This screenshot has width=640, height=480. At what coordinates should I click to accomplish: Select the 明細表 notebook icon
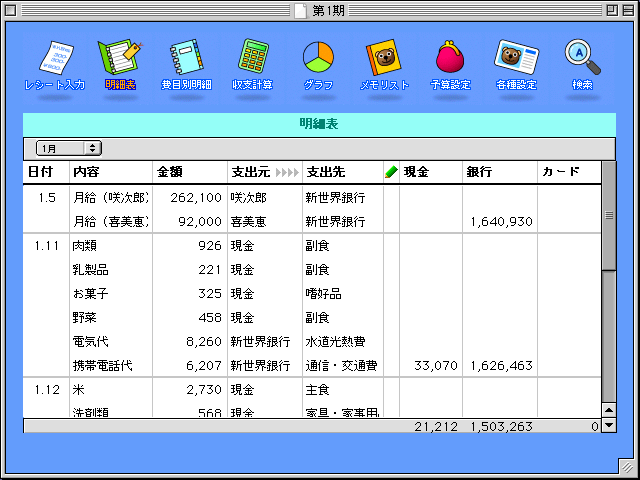pyautogui.click(x=120, y=57)
